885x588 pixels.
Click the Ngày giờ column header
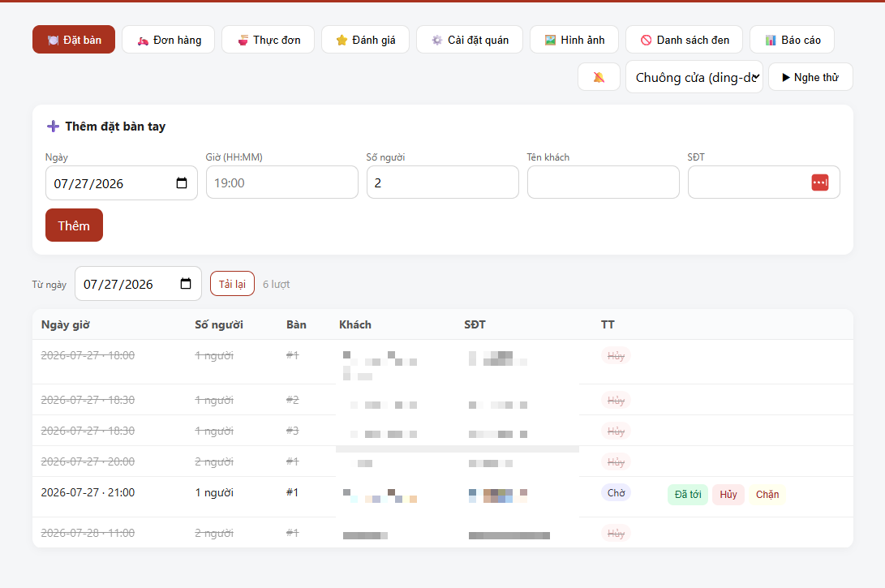tap(66, 324)
